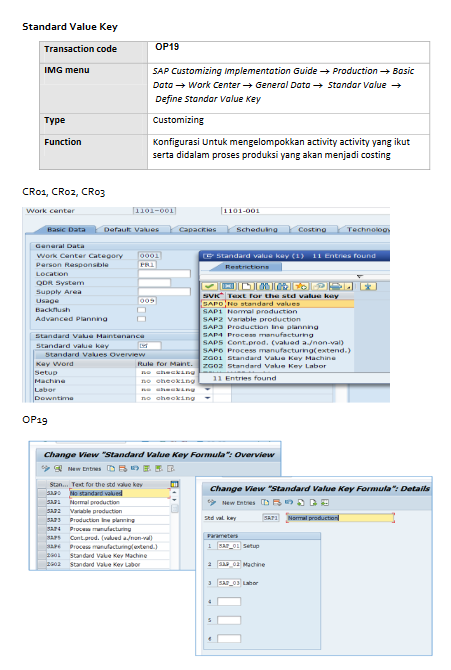Open the Restrictions tab in the value key popup
The width and height of the screenshot is (451, 670).
coord(247,267)
